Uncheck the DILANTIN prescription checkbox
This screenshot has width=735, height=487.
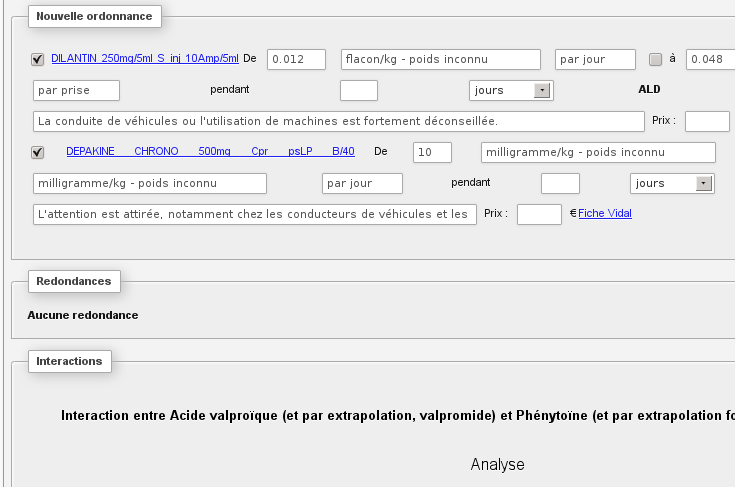38,59
